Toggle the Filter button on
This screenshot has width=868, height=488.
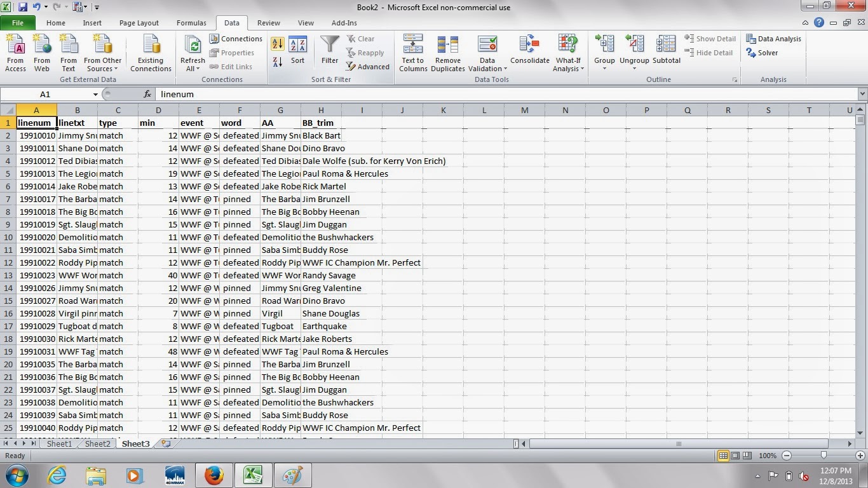[330, 51]
